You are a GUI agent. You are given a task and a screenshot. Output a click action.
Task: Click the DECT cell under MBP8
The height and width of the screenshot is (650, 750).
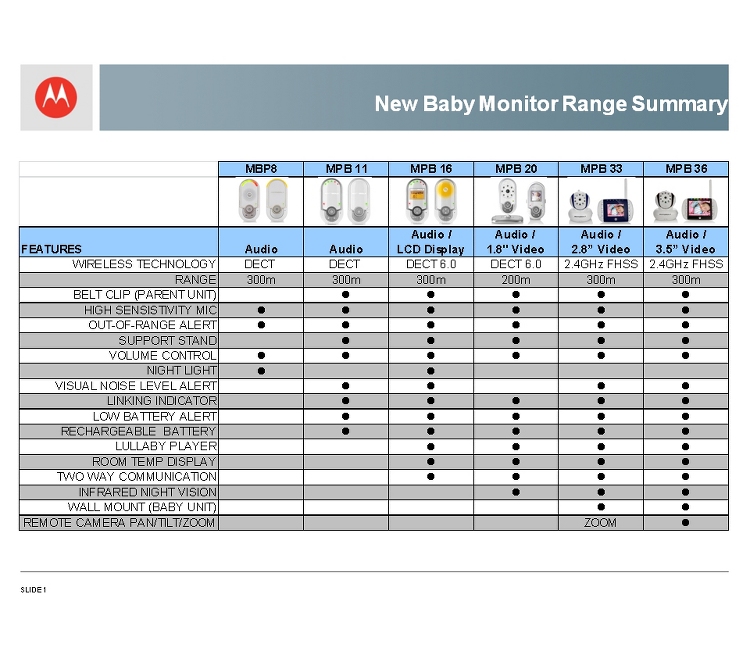260,264
